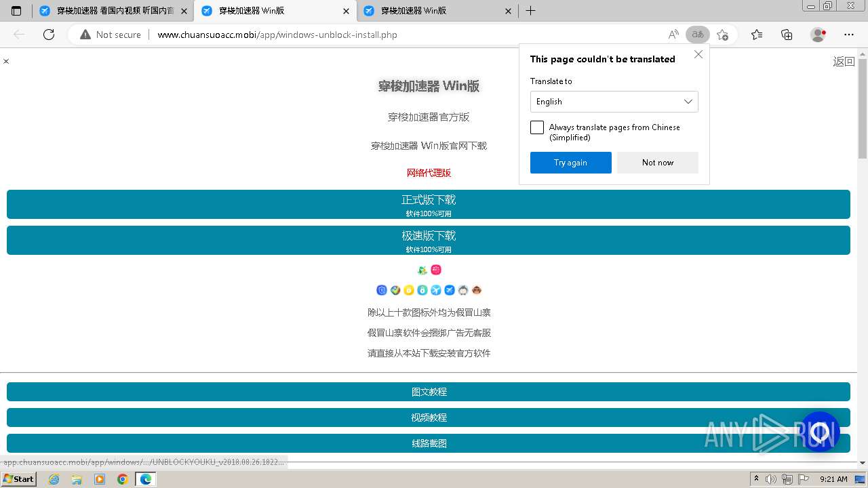Click the blue shield app icon

tap(382, 290)
